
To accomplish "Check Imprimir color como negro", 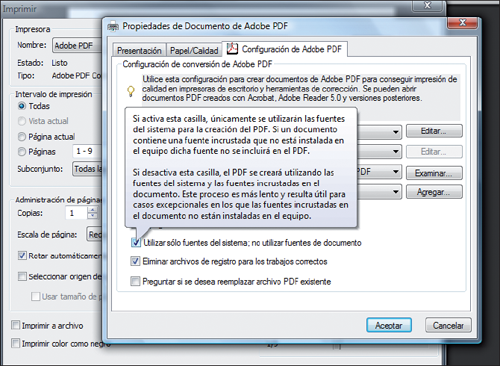I will click(15, 343).
